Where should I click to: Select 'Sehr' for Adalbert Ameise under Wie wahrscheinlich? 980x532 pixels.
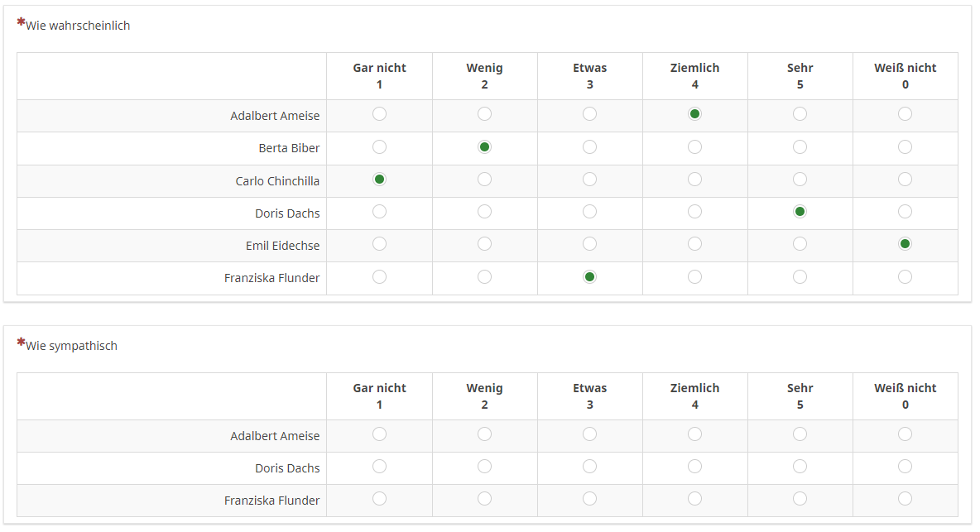(x=800, y=114)
